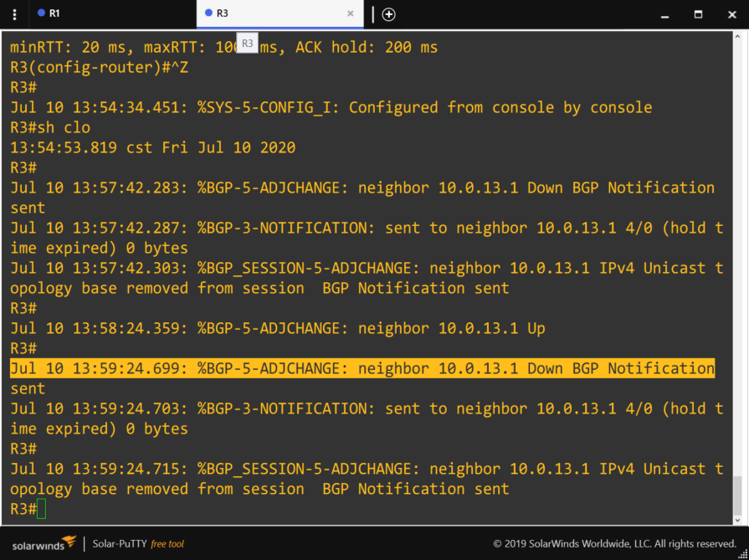Image resolution: width=749 pixels, height=560 pixels.
Task: Click the SolarWinds logo in the footer
Action: point(44,543)
